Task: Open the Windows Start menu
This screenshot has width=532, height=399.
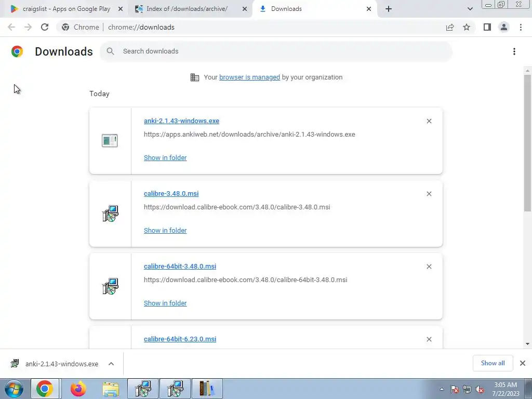Action: coord(14,389)
